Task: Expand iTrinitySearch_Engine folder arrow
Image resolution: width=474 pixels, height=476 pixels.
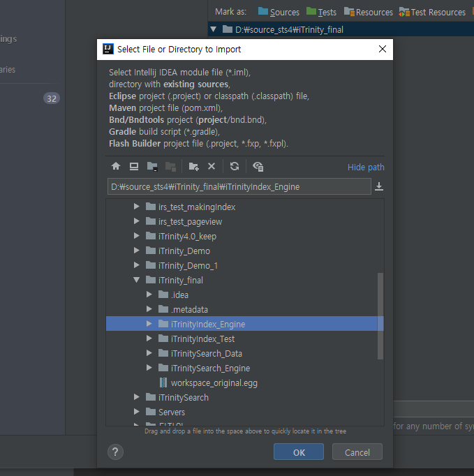Action: pyautogui.click(x=149, y=368)
